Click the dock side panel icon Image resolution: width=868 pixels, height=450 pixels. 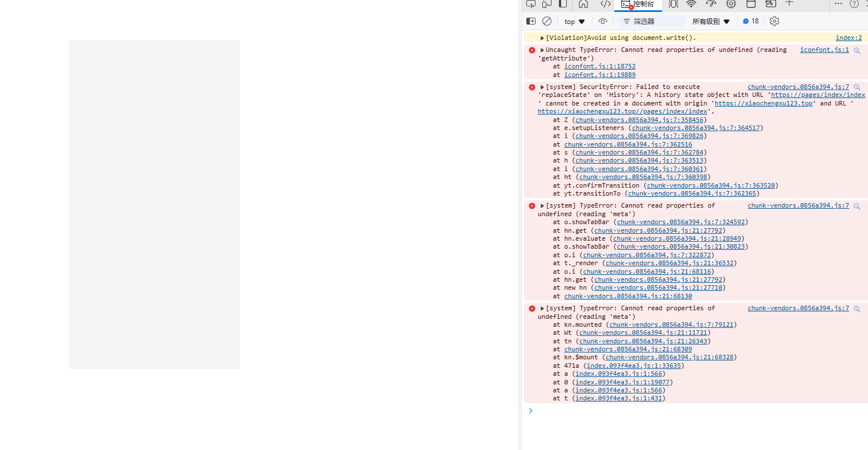pyautogui.click(x=563, y=4)
